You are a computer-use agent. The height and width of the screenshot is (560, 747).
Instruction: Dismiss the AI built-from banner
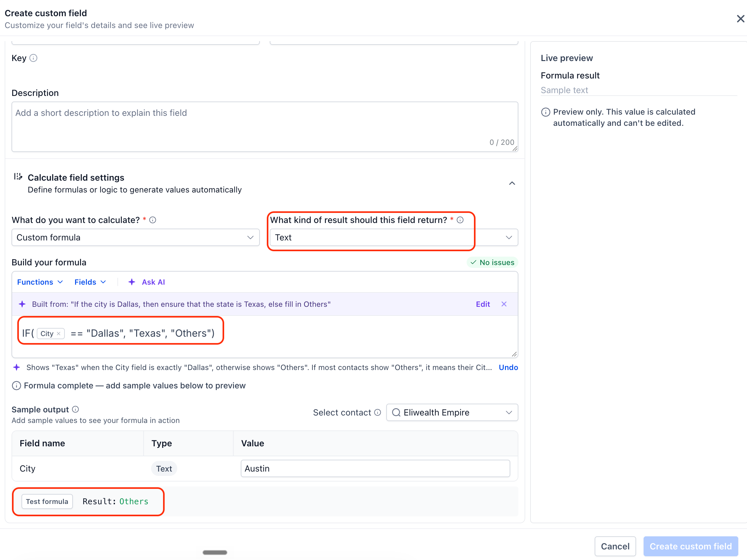[x=504, y=304]
